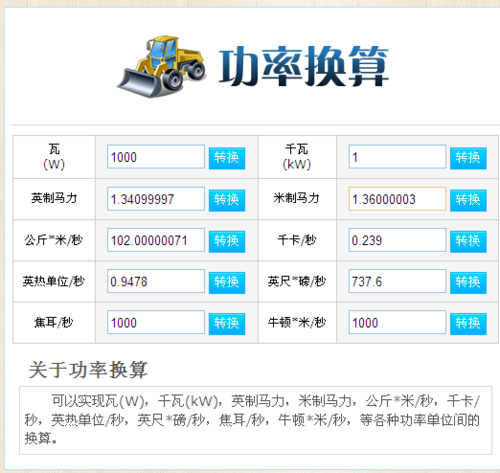Convert the 英热单位/秒 value
Viewport: 500px width, 473px height.
pyautogui.click(x=227, y=283)
